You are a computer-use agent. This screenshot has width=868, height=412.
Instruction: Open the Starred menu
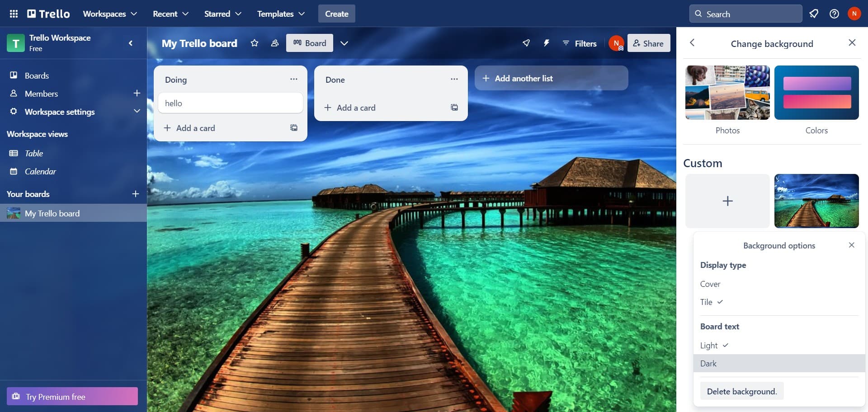coord(222,14)
